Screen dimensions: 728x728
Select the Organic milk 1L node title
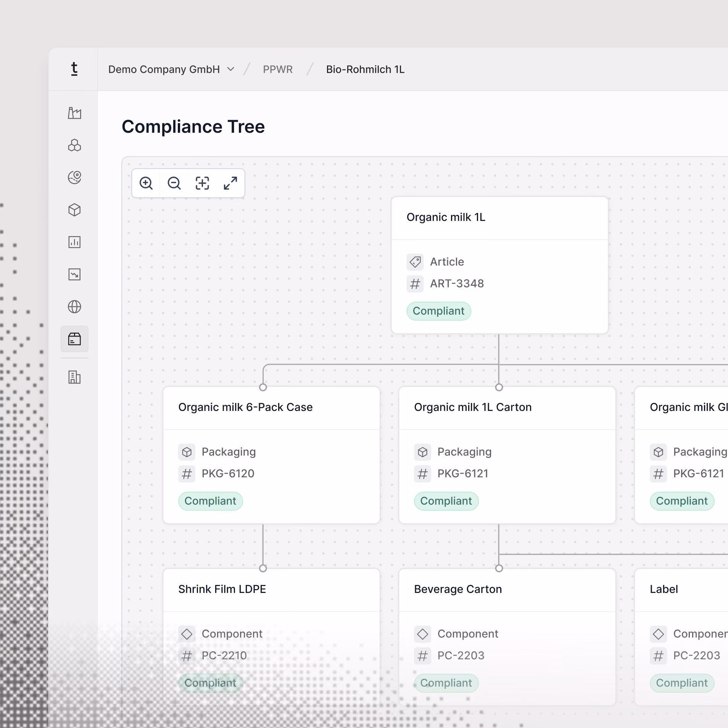[446, 217]
